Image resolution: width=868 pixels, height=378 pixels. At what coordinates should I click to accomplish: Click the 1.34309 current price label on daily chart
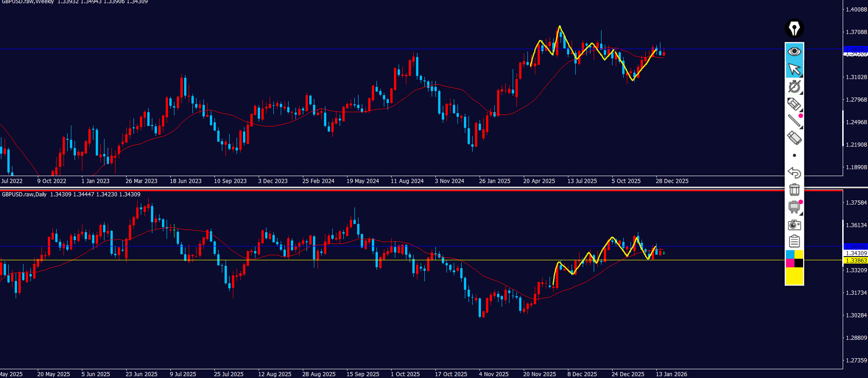(856, 253)
